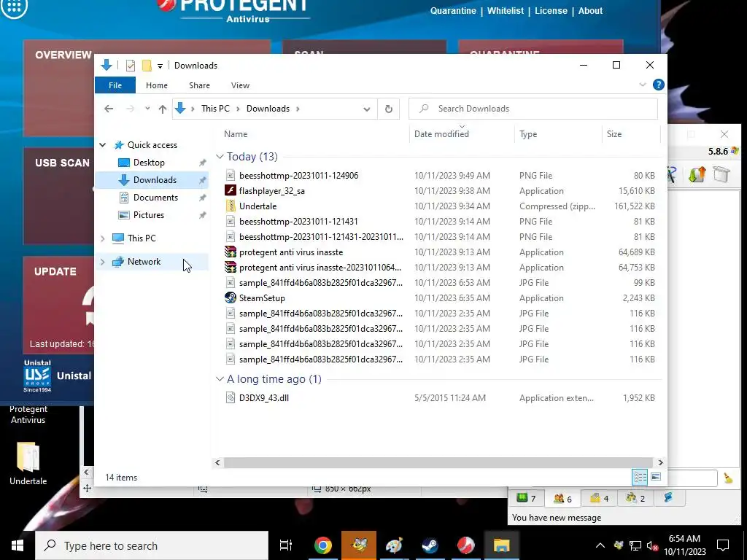Go up one folder level arrow
The width and height of the screenshot is (747, 560).
click(163, 109)
